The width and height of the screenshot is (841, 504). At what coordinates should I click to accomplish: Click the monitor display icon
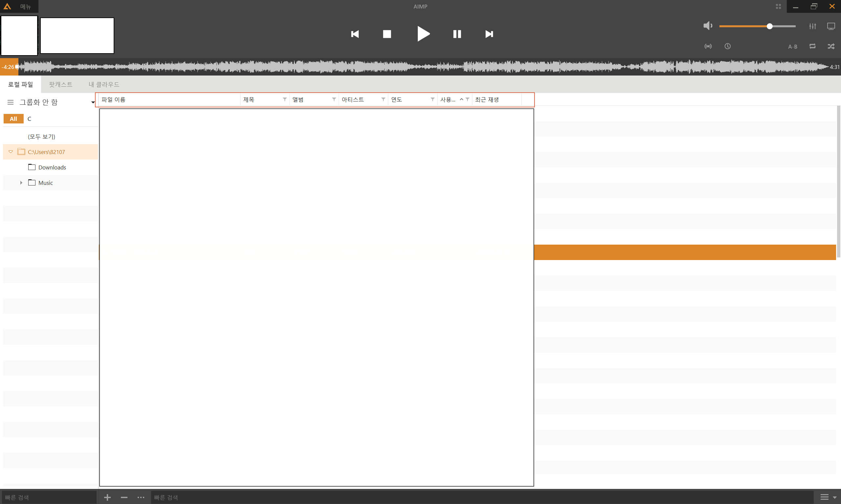tap(831, 26)
